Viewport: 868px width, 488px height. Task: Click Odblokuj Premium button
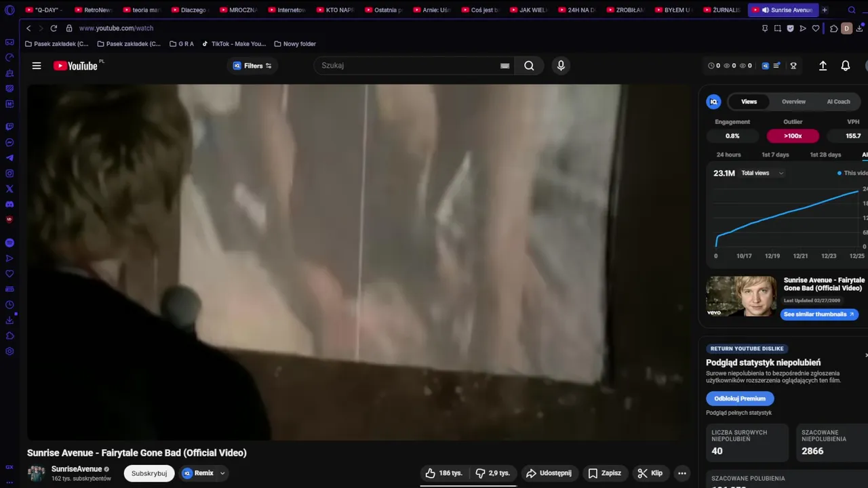point(740,399)
